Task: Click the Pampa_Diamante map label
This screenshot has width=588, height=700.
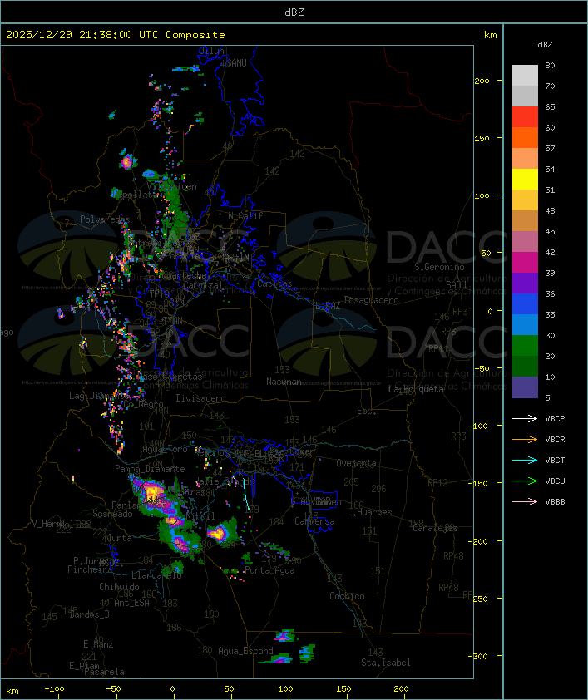Action: (x=150, y=469)
